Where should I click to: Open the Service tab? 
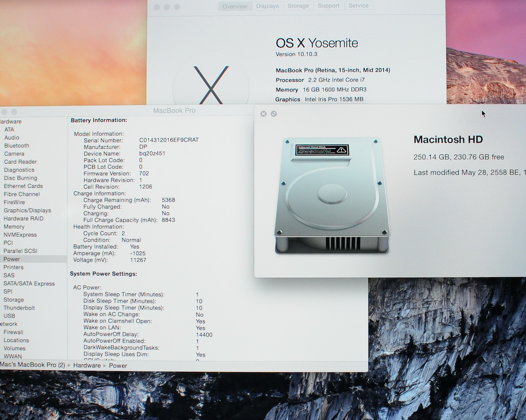point(358,5)
